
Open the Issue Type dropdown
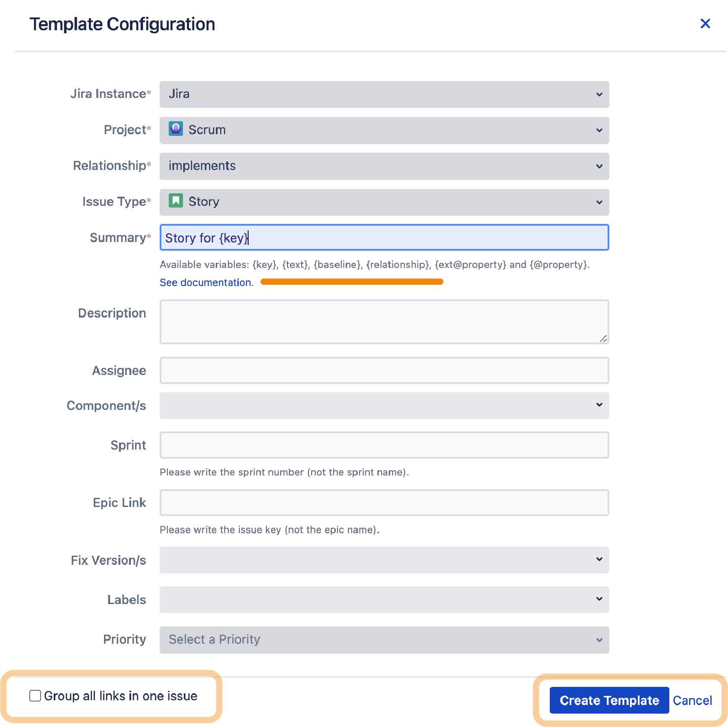pos(384,202)
